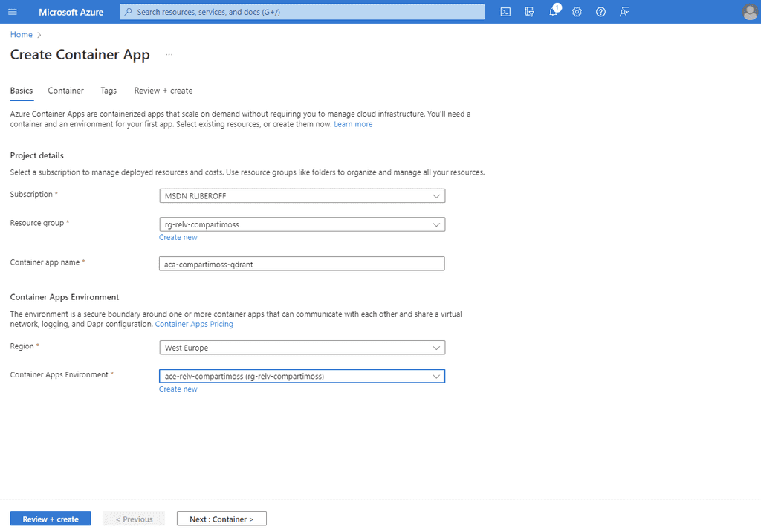Focus the search resources, services, and docs box
761x532 pixels.
pyautogui.click(x=302, y=12)
